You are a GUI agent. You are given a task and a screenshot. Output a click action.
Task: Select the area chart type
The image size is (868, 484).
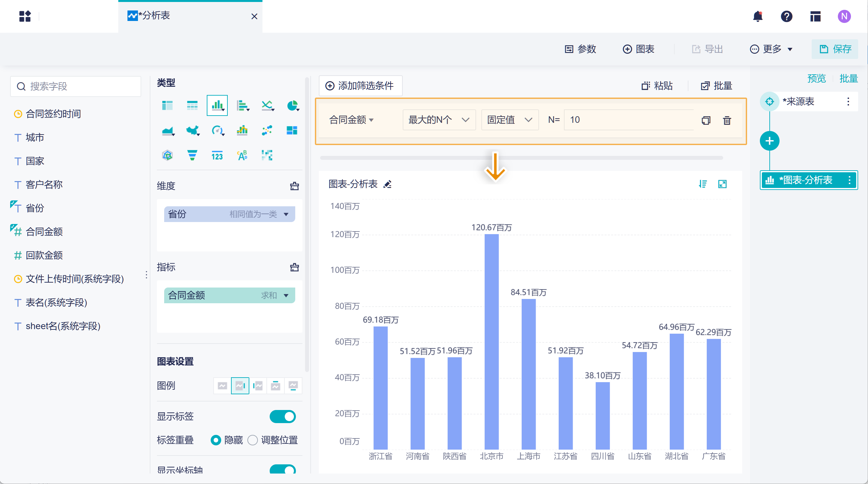(x=168, y=131)
